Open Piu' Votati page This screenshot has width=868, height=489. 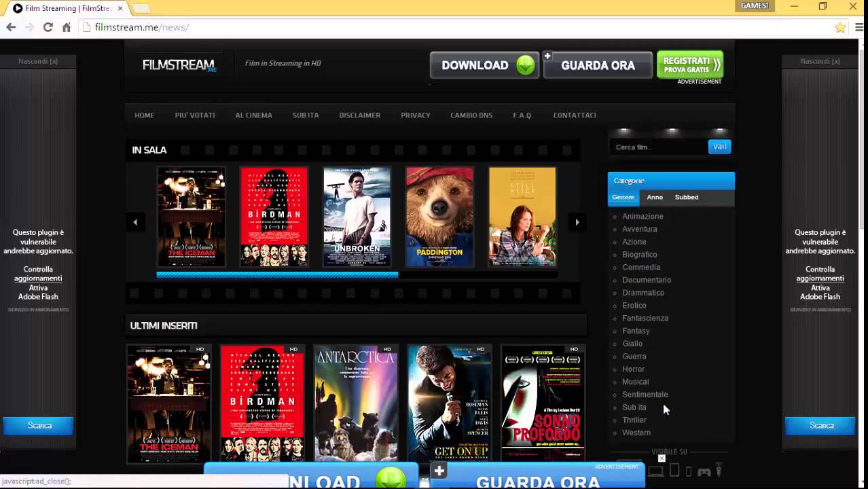[x=195, y=115]
